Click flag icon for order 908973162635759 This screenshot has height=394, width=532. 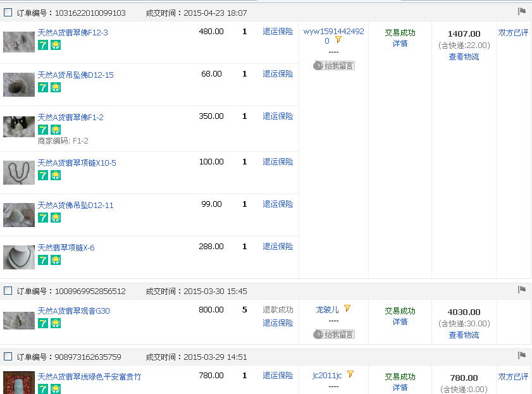point(522,355)
